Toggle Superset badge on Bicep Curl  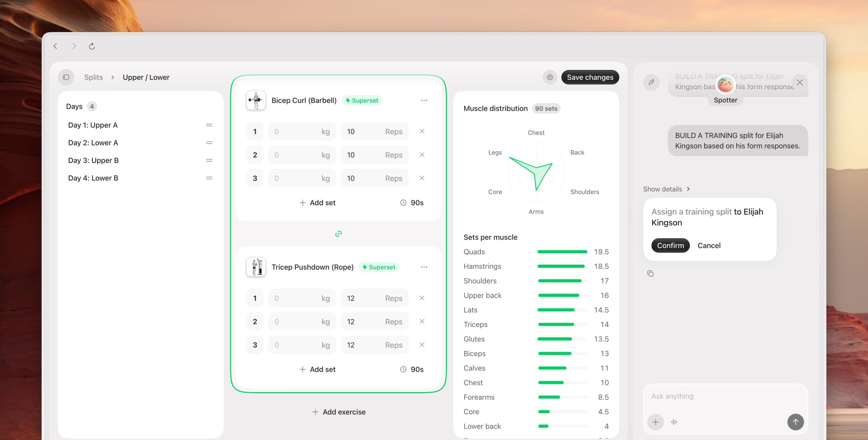point(362,100)
